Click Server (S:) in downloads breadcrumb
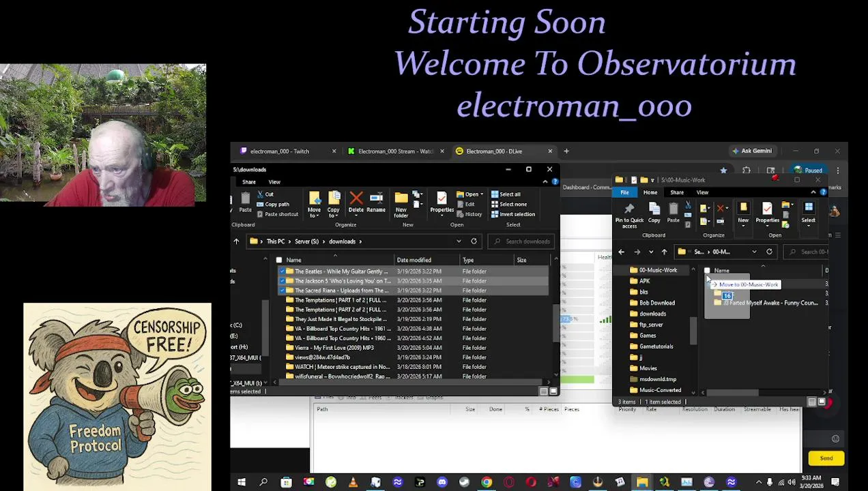This screenshot has width=868, height=491. pos(306,241)
